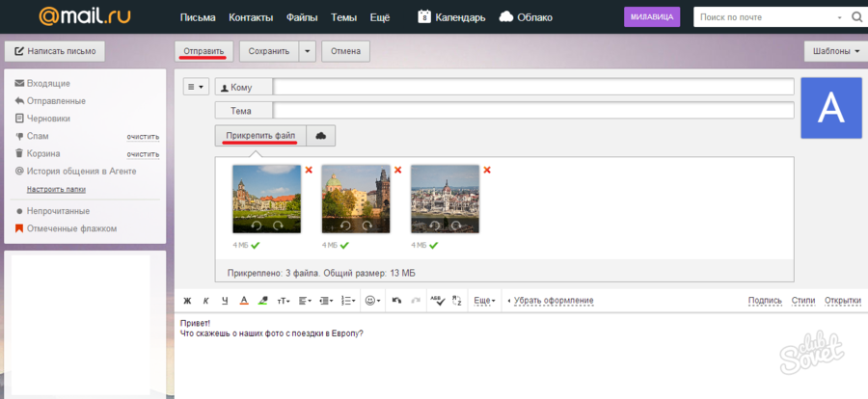Open the Входящие inbox folder
Screen dimensions: 868x399
point(48,84)
